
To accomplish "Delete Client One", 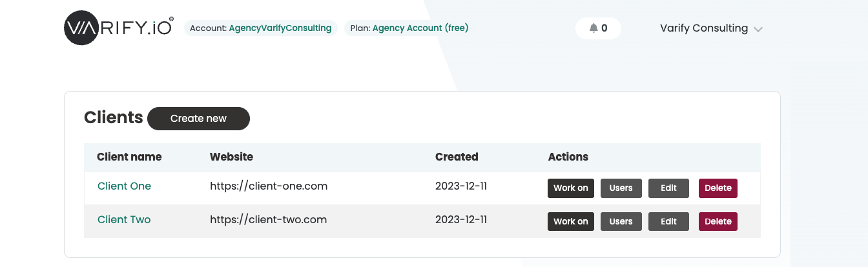I will [718, 188].
